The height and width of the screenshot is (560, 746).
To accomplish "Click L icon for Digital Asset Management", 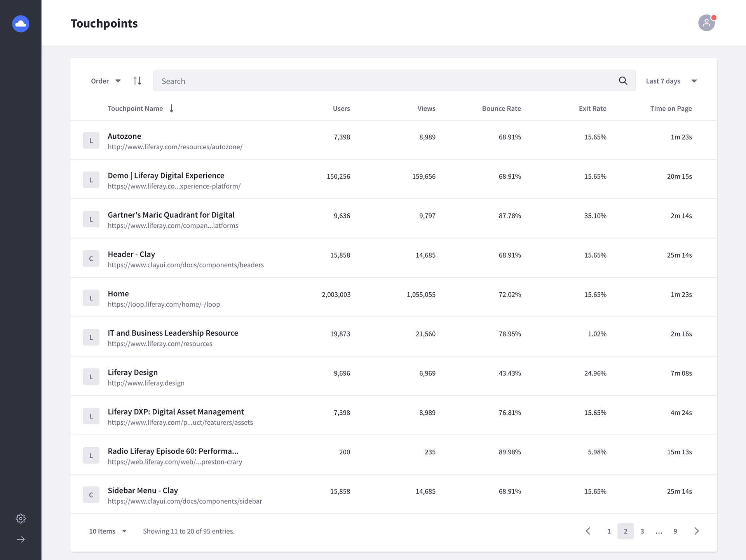I will pos(91,416).
